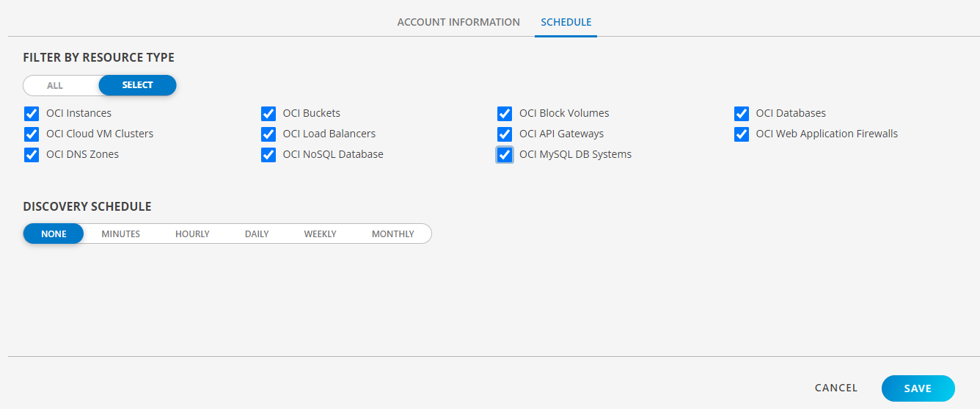The image size is (980, 409).
Task: Toggle OCI Cloud VM Clusters checkbox
Action: (x=32, y=134)
